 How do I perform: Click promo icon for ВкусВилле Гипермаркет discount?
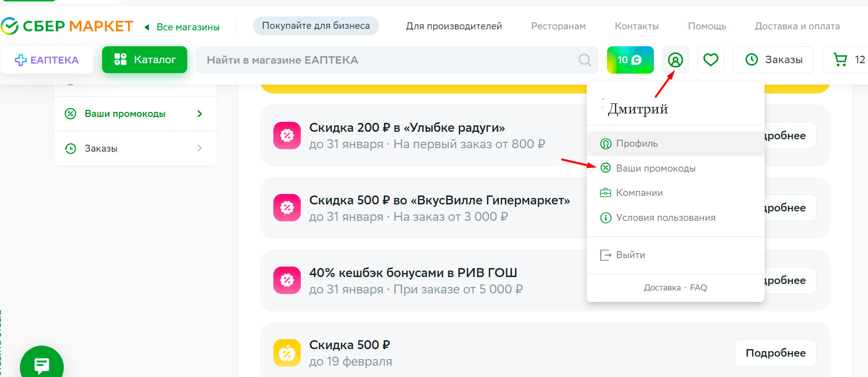[287, 207]
